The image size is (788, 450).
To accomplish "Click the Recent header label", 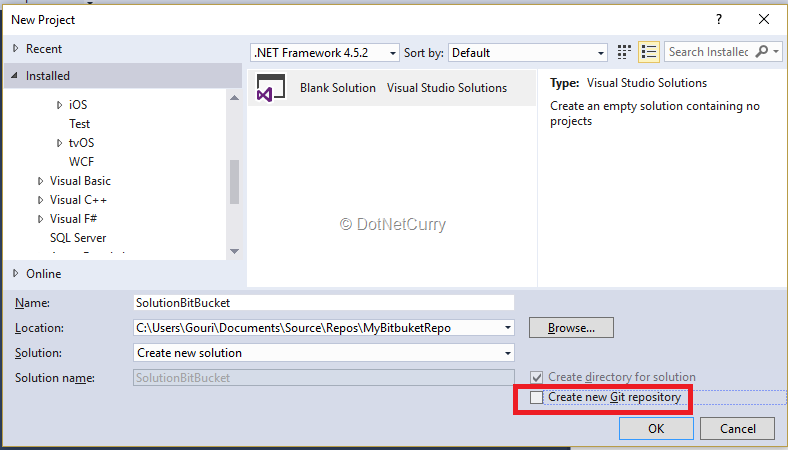I will click(x=44, y=49).
